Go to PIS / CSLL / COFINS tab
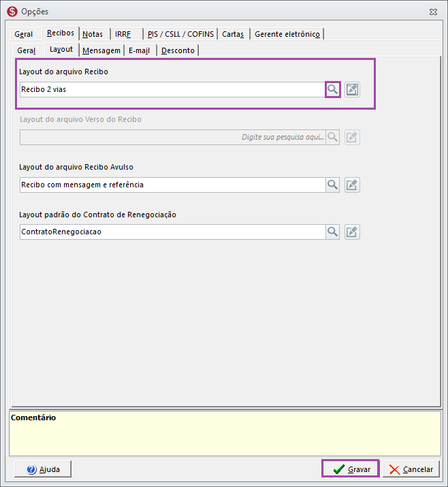Screen dimensions: 448x487 click(180, 34)
